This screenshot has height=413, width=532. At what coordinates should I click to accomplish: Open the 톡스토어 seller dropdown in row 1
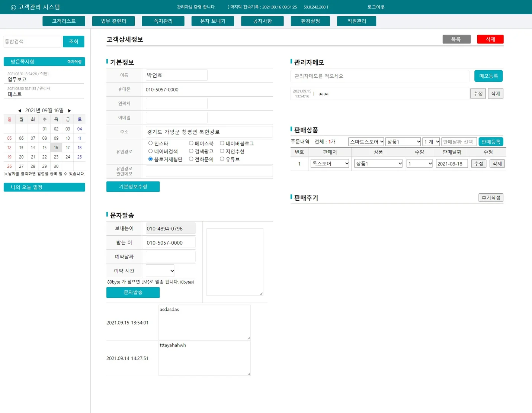pyautogui.click(x=330, y=164)
